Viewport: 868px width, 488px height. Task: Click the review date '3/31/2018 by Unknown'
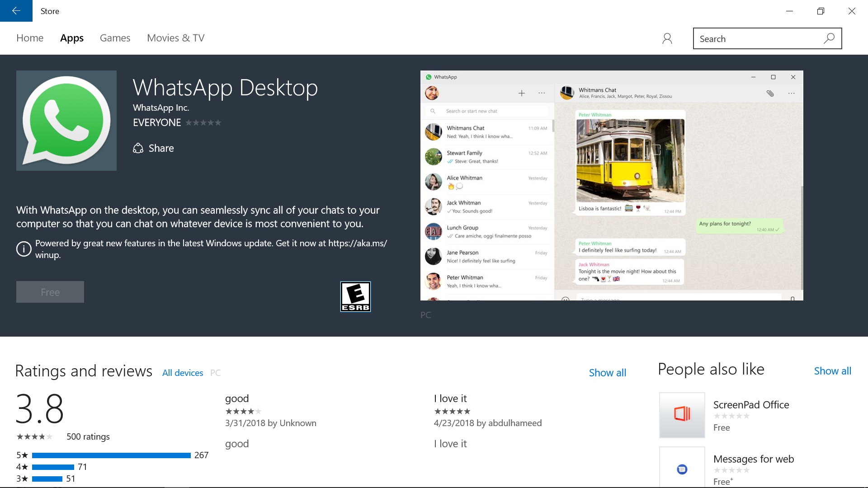(271, 423)
